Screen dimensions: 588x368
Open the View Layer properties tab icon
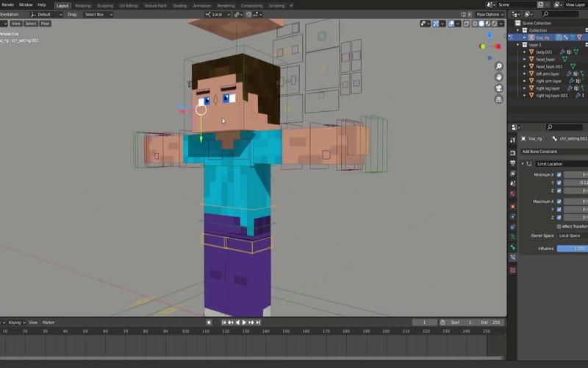click(512, 174)
